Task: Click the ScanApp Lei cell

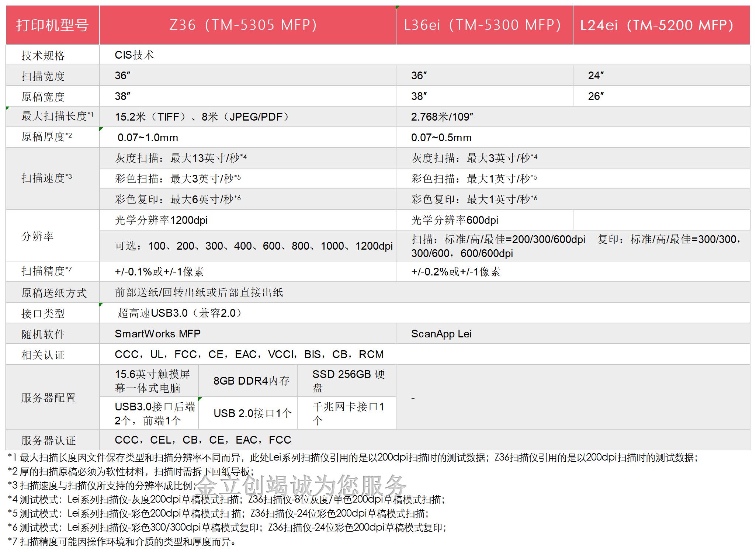Action: click(x=573, y=334)
